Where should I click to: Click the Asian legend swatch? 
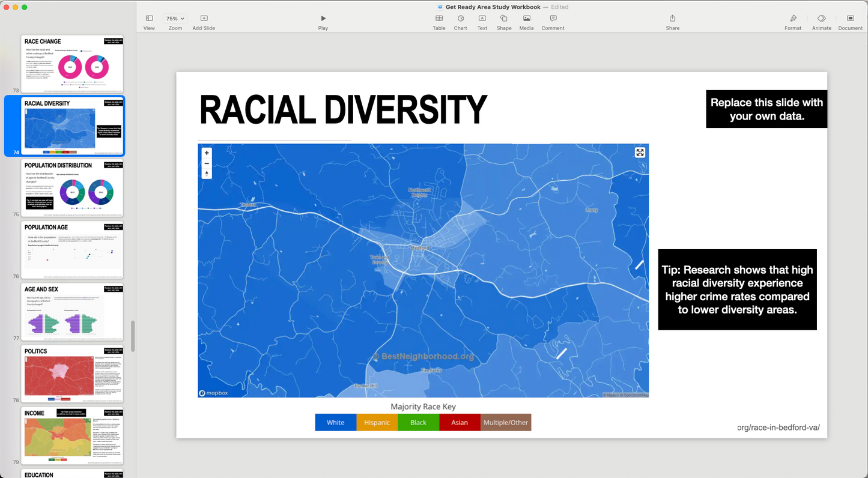click(460, 422)
